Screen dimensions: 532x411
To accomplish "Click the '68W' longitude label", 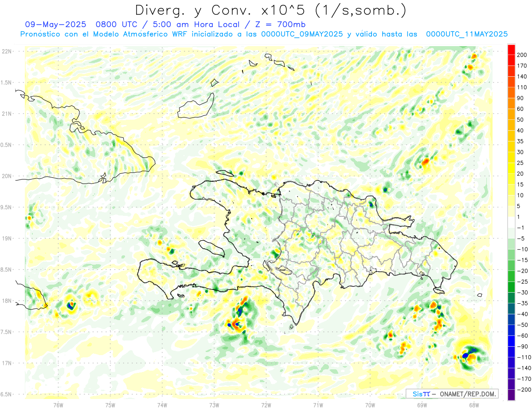I will [474, 405].
